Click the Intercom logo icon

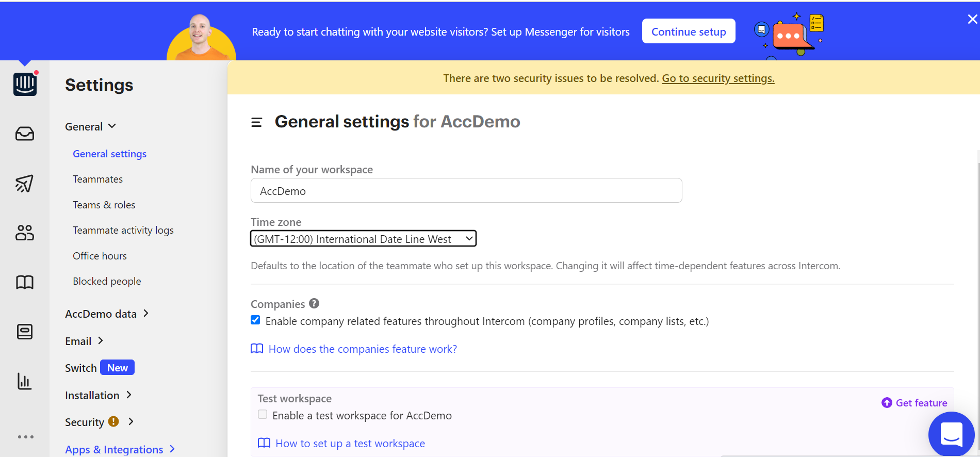click(25, 84)
